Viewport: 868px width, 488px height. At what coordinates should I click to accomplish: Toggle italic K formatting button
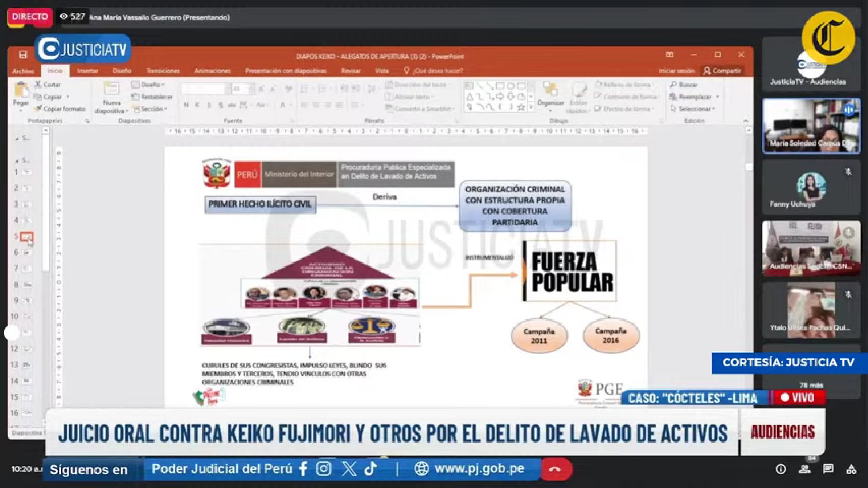(197, 105)
